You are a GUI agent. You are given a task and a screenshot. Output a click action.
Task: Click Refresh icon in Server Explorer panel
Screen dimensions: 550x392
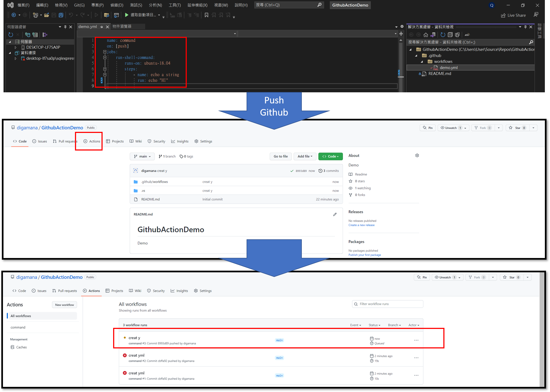coord(11,35)
